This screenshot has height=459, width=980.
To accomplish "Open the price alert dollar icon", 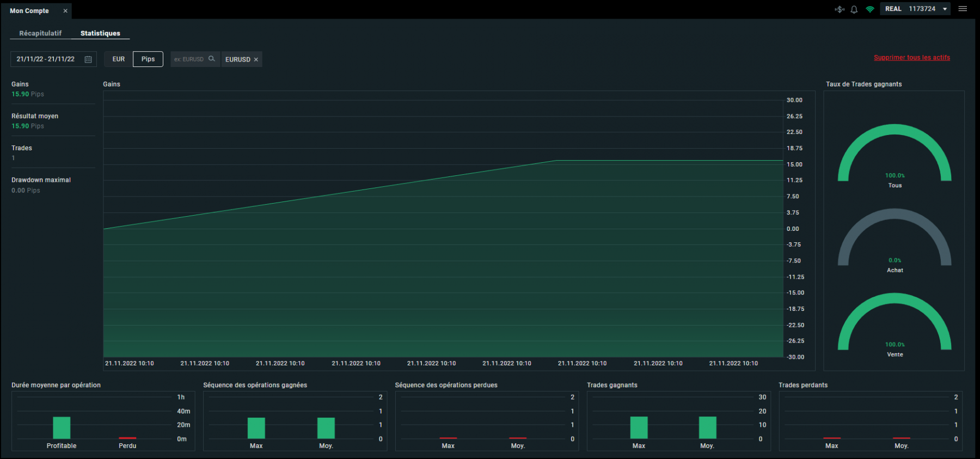I will 840,9.
